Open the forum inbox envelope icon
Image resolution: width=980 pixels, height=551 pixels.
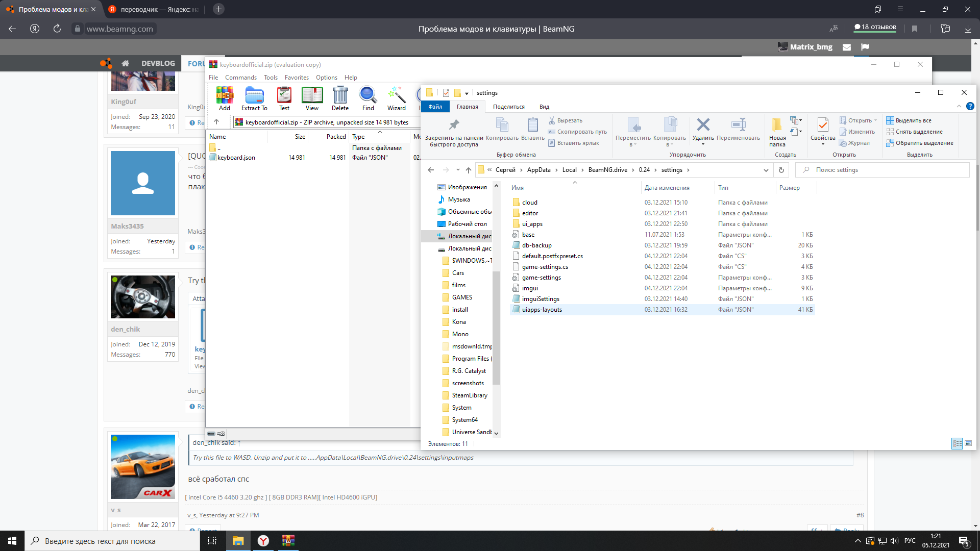point(847,47)
